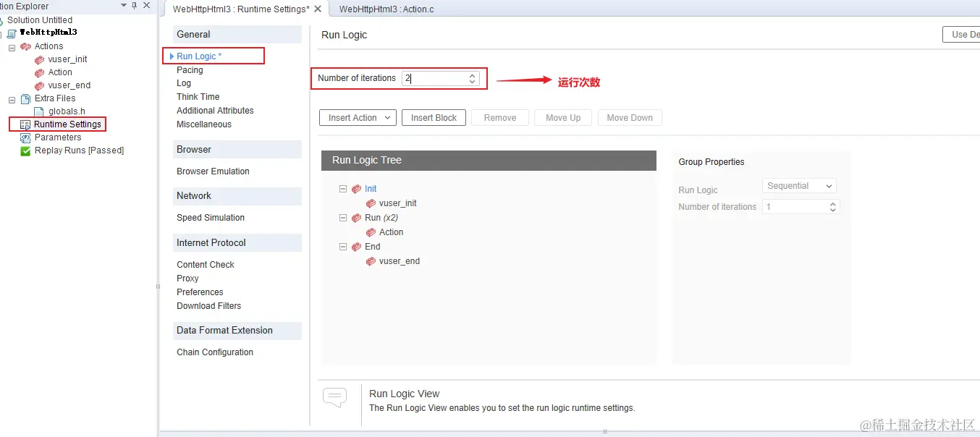Screen dimensions: 980x437
Task: Open the Run Logic Sequential dropdown
Action: pyautogui.click(x=799, y=186)
